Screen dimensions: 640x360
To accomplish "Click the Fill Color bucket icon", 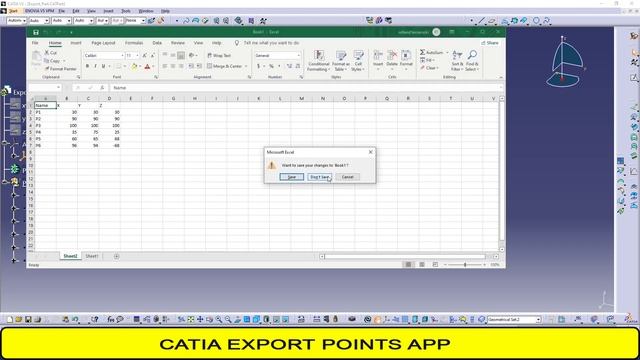I will [x=133, y=66].
